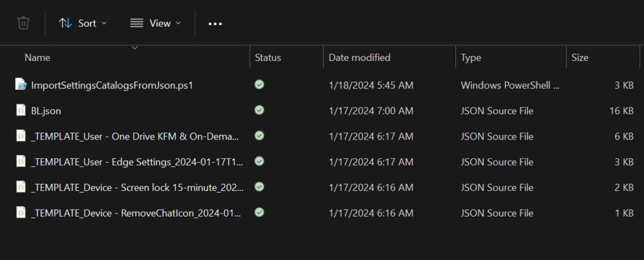Click sync status checkmark for ImportSettingsCatalogsFromJson.ps1
This screenshot has height=260, width=644.
pyautogui.click(x=259, y=85)
